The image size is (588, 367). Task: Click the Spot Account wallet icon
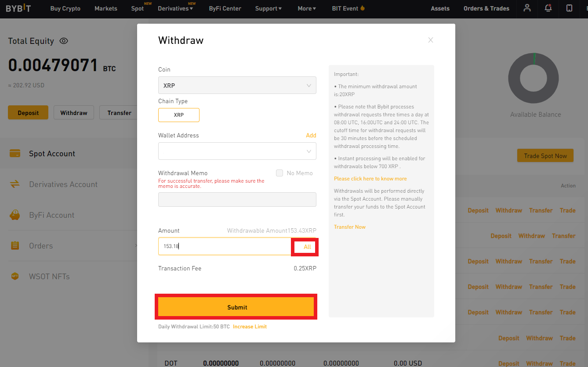click(x=15, y=154)
